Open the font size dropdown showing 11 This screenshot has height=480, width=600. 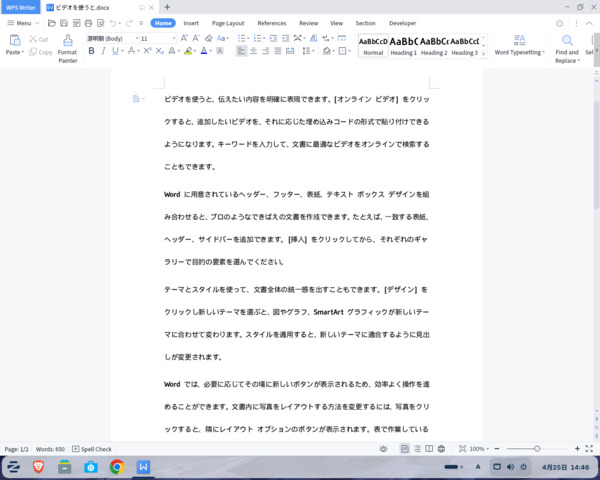(x=174, y=38)
